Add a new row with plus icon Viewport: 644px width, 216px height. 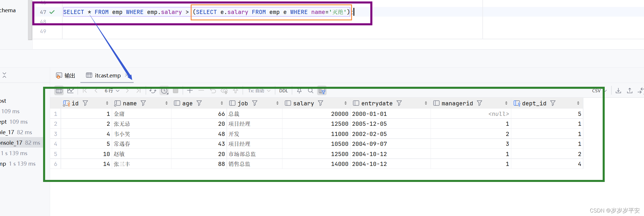tap(190, 91)
